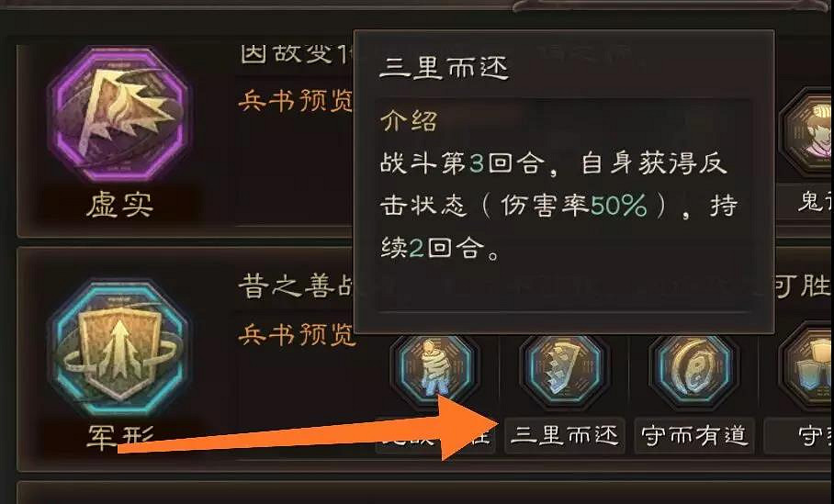
Task: Click the 虚实 category label
Action: point(119,205)
